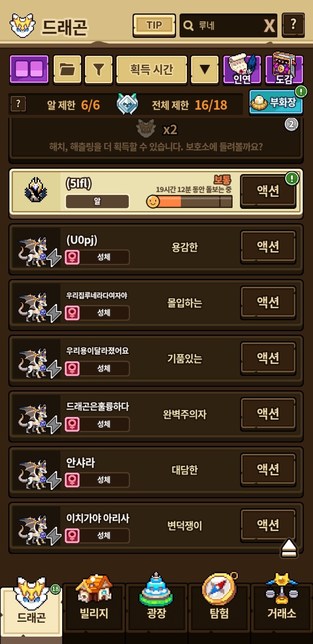Toggle sort direction with the down arrow
313x644 pixels.
pyautogui.click(x=204, y=70)
